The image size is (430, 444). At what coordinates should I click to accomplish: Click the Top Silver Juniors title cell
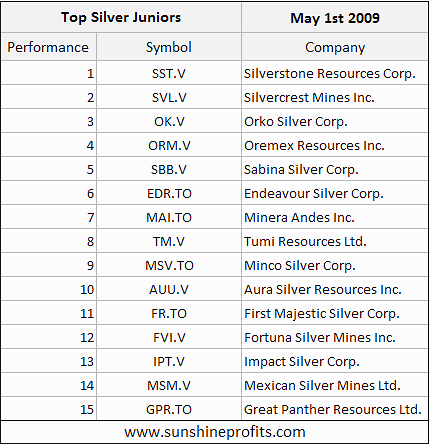(x=121, y=17)
